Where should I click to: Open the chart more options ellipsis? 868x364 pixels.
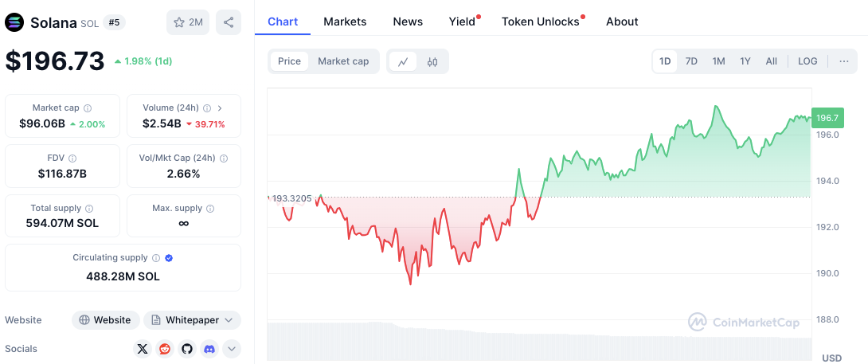843,61
